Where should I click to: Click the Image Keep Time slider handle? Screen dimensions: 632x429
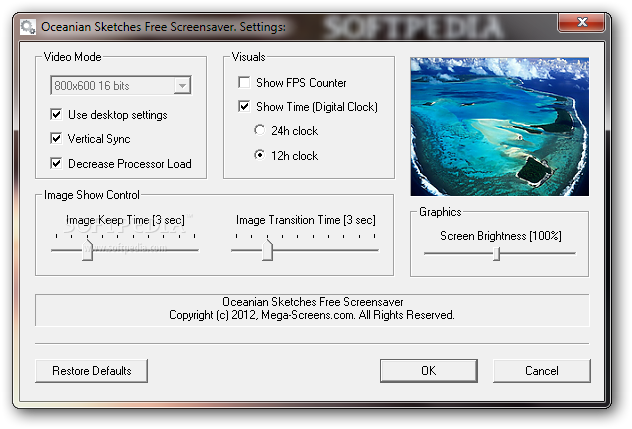87,250
